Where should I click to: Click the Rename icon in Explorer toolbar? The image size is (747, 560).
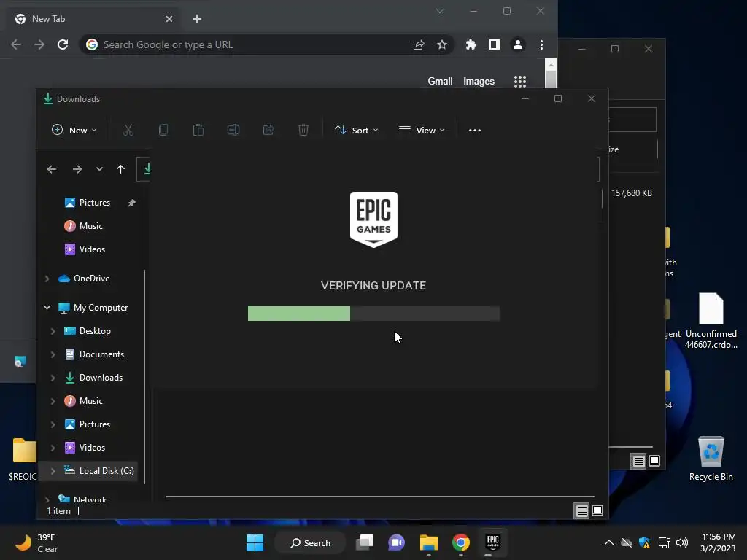233,130
